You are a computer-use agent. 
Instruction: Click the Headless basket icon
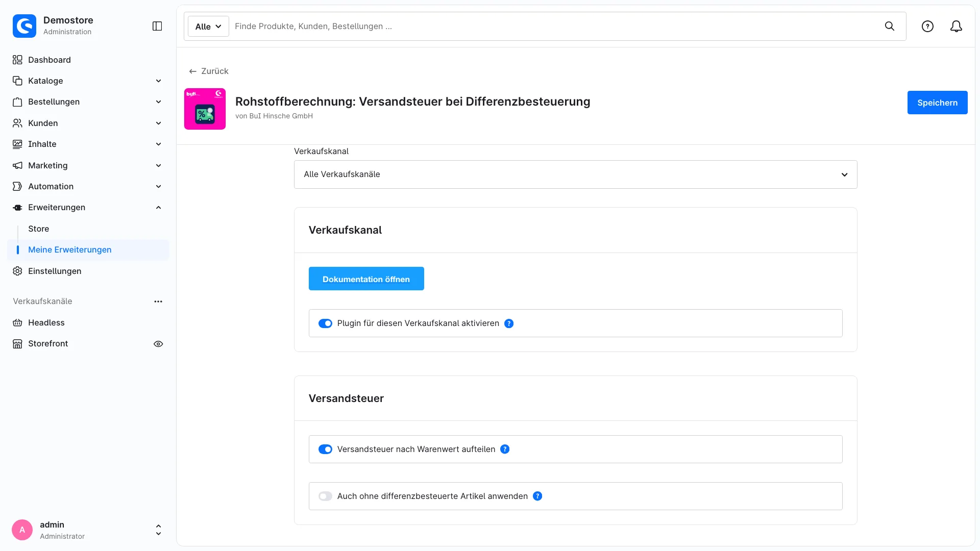click(x=17, y=322)
